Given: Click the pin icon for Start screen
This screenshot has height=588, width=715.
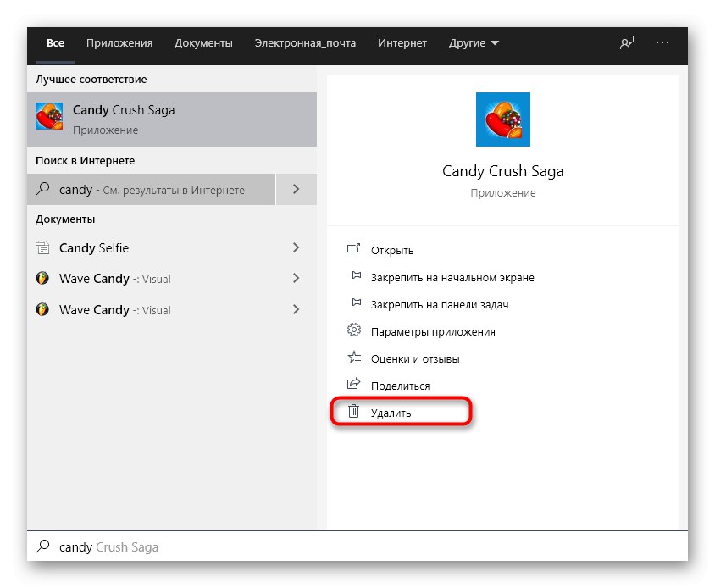Looking at the screenshot, I should pyautogui.click(x=354, y=275).
